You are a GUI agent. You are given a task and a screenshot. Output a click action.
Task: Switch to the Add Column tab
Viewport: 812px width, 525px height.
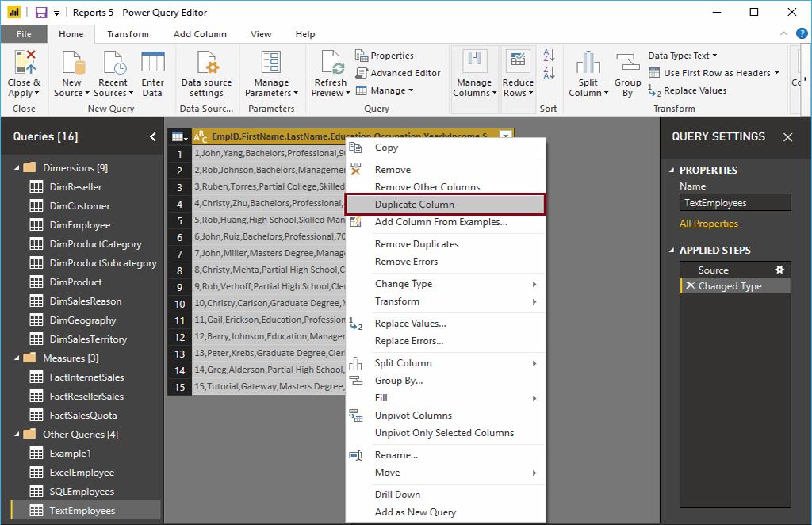(200, 34)
